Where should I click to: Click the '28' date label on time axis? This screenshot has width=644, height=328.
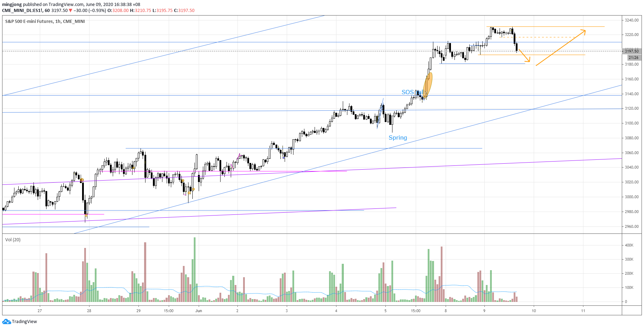click(x=89, y=311)
